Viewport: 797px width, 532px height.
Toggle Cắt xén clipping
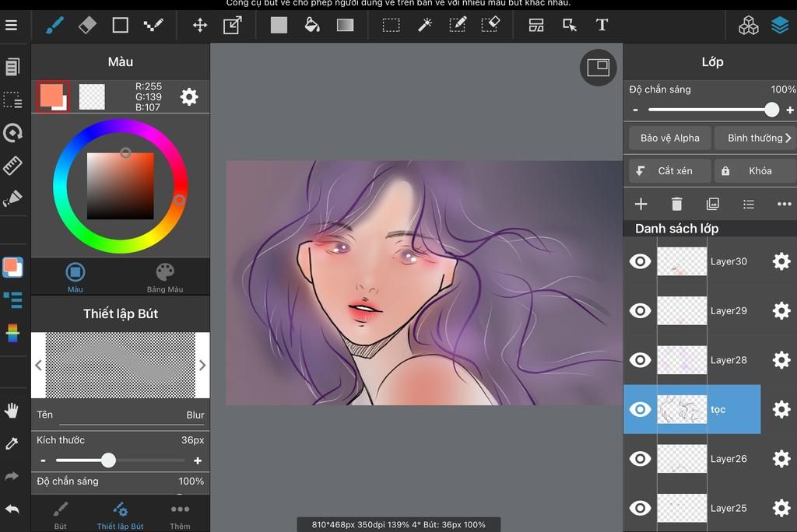669,171
